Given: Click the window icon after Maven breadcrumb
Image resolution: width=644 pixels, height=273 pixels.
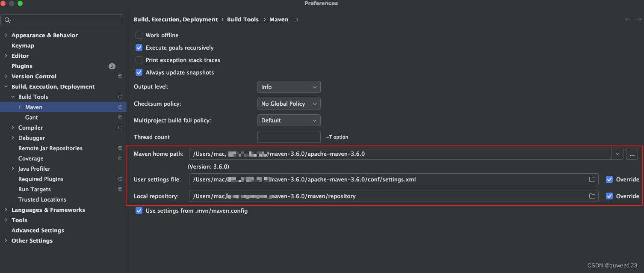Looking at the screenshot, I should point(295,19).
